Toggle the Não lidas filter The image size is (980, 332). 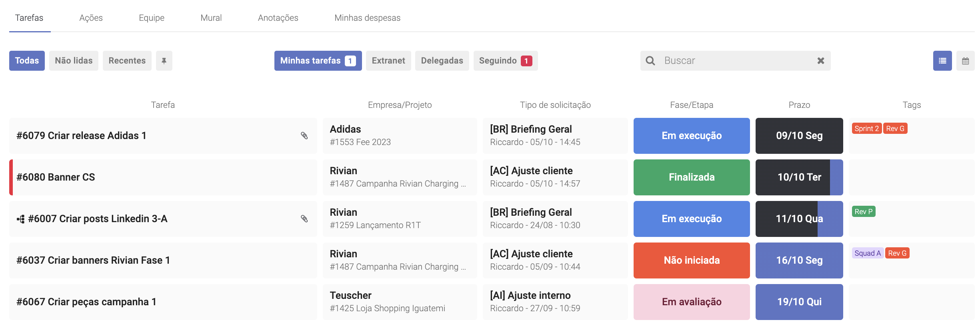point(74,61)
